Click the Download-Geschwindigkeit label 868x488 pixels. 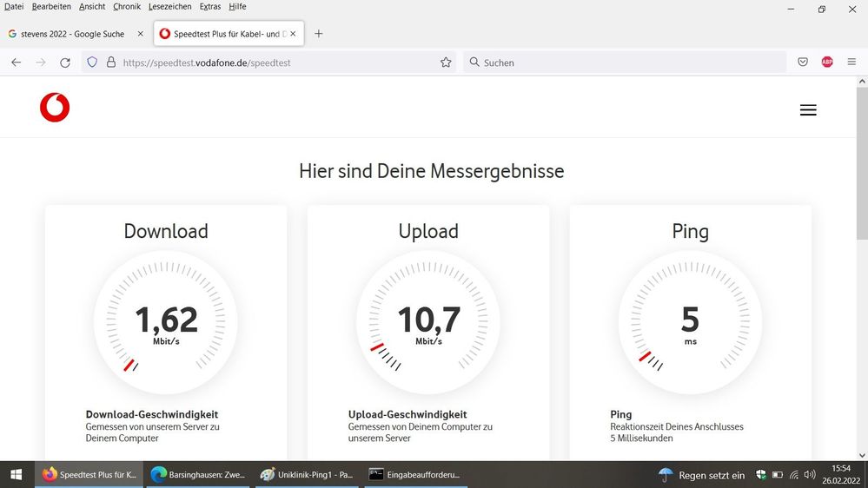pos(152,414)
